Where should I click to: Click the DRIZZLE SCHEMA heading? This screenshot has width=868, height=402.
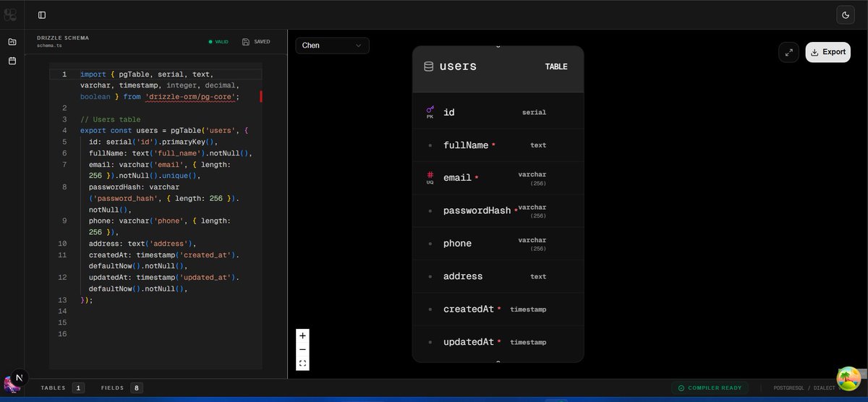coord(63,38)
